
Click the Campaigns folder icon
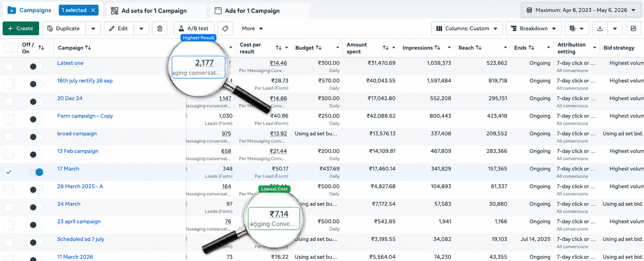click(12, 10)
